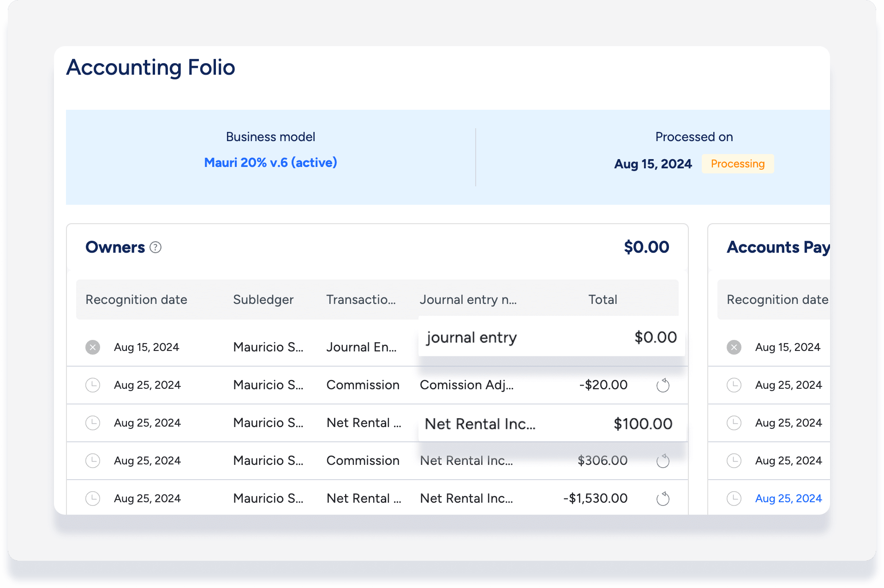Click the revert icon on the -$20.00 row
This screenshot has height=588, width=884.
tap(663, 385)
